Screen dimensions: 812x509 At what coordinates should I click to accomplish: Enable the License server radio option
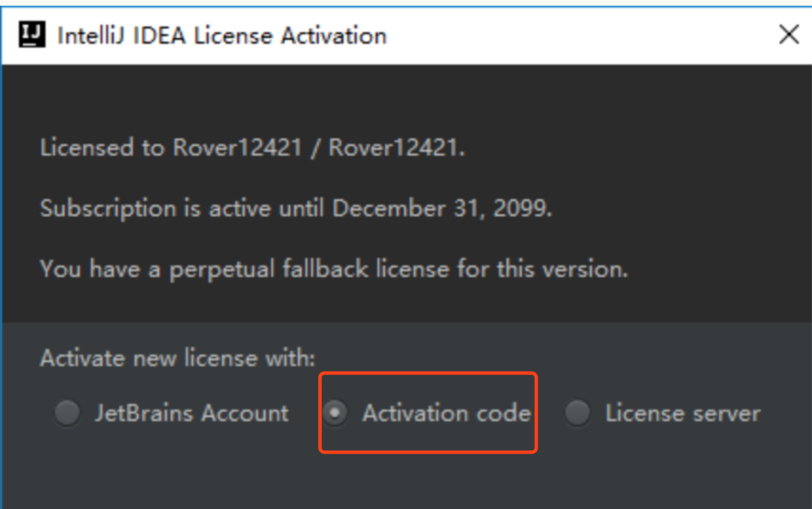(x=578, y=413)
